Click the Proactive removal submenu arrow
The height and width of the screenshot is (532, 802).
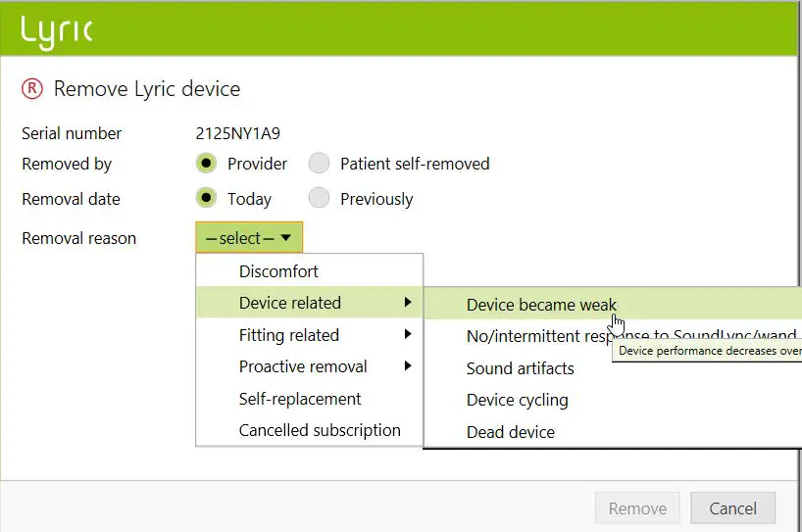[x=408, y=365]
